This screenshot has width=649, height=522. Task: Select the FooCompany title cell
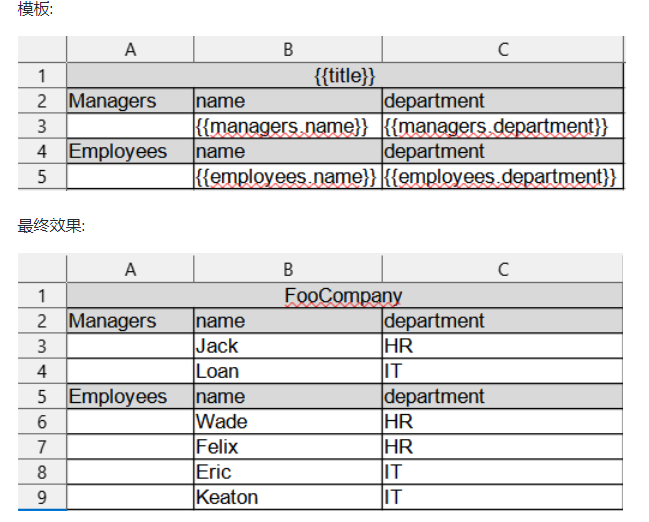click(343, 296)
